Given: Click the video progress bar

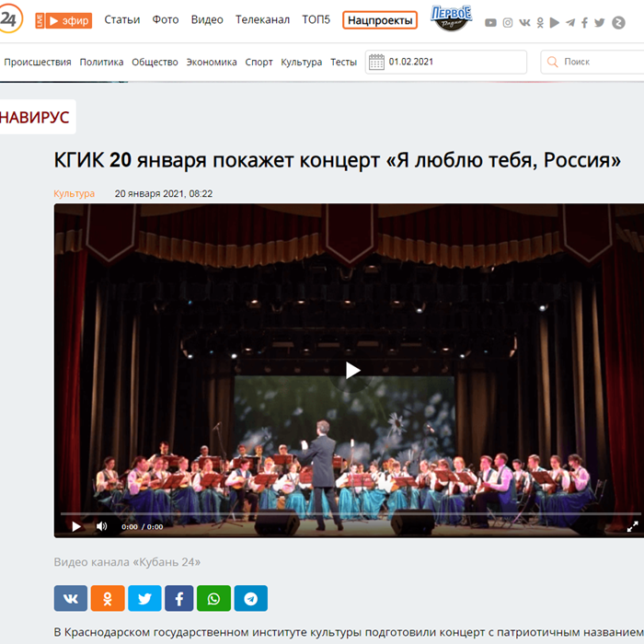Looking at the screenshot, I should (351, 513).
